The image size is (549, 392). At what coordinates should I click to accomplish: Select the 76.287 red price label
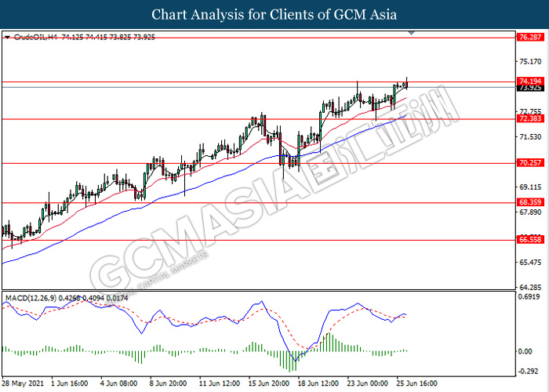pyautogui.click(x=530, y=37)
